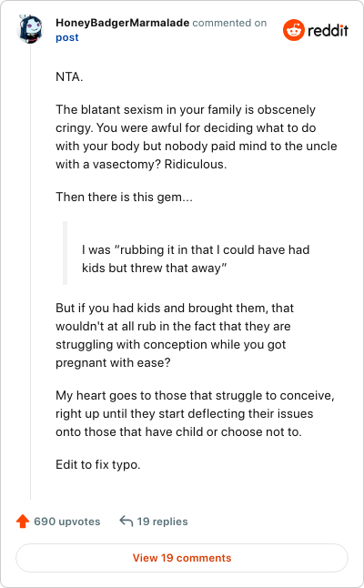The width and height of the screenshot is (364, 588).
Task: Click the reply arrow icon
Action: click(x=126, y=521)
